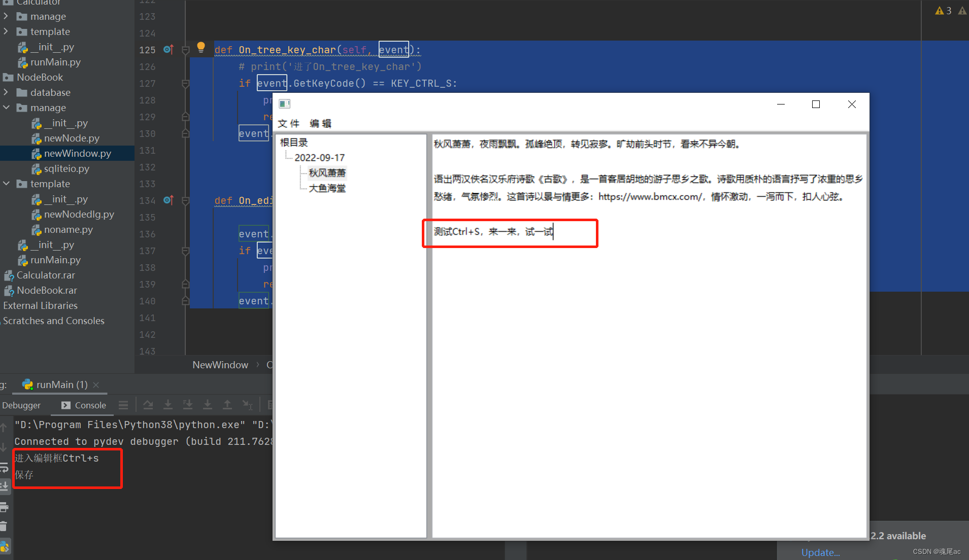The height and width of the screenshot is (560, 969).
Task: Click Step Out icon in debug toolbar
Action: (227, 405)
